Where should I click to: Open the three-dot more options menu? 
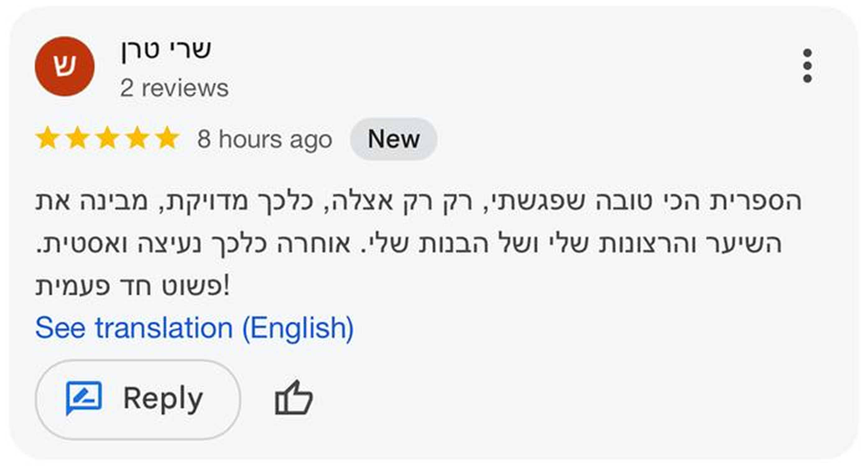pyautogui.click(x=807, y=66)
